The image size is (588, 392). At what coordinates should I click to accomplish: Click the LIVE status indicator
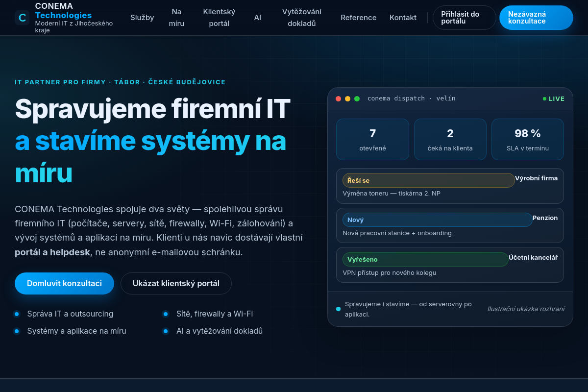click(554, 98)
